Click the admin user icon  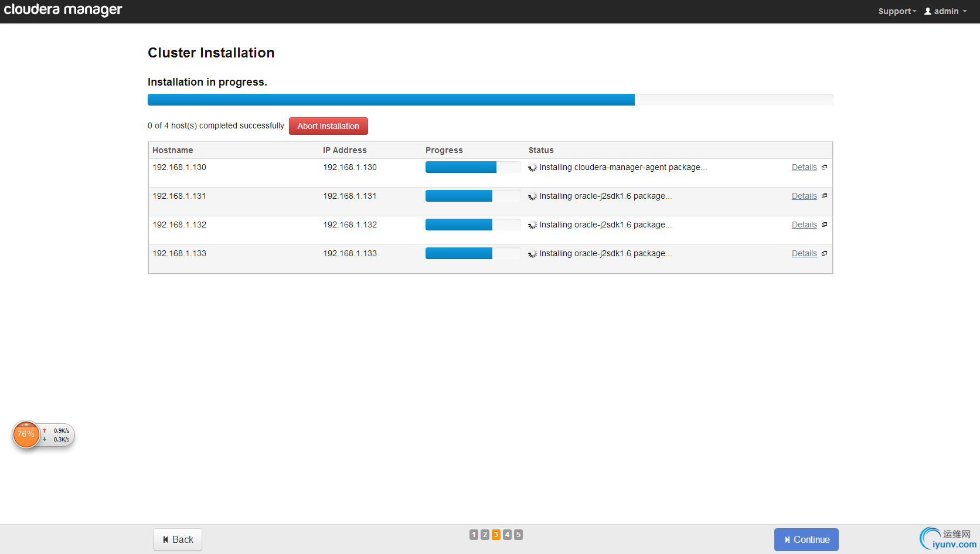[x=928, y=11]
